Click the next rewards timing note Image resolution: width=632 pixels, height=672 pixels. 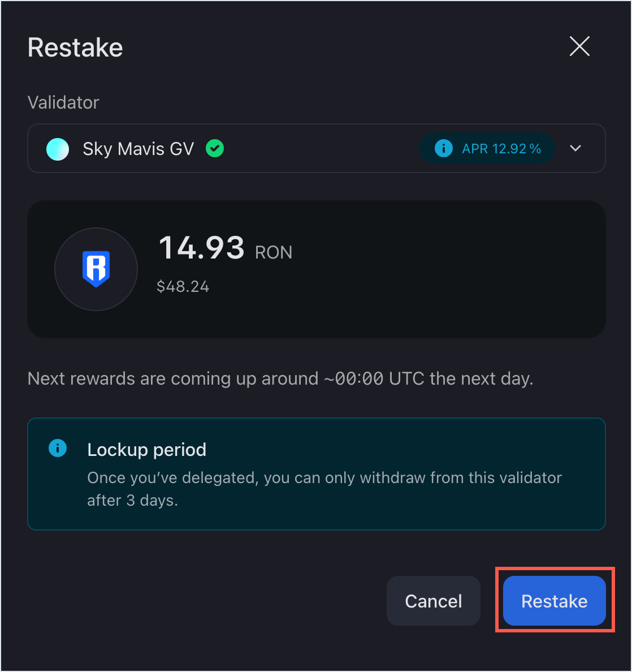click(280, 378)
